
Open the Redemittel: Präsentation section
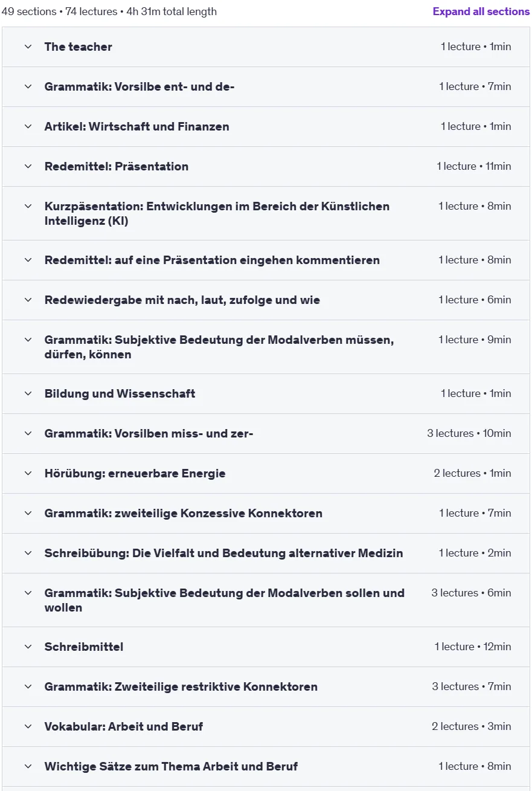point(266,166)
